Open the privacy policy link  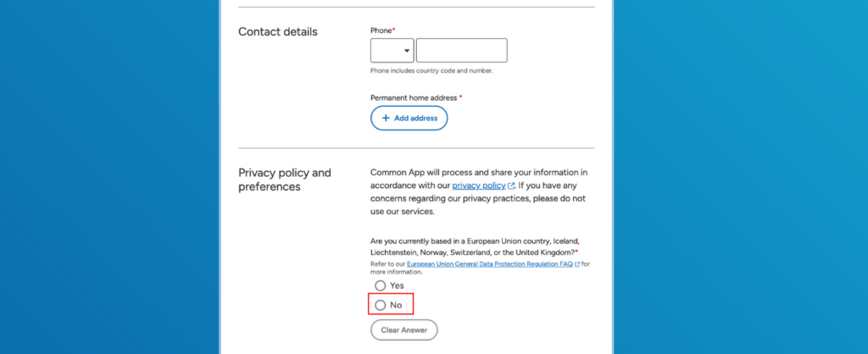479,185
